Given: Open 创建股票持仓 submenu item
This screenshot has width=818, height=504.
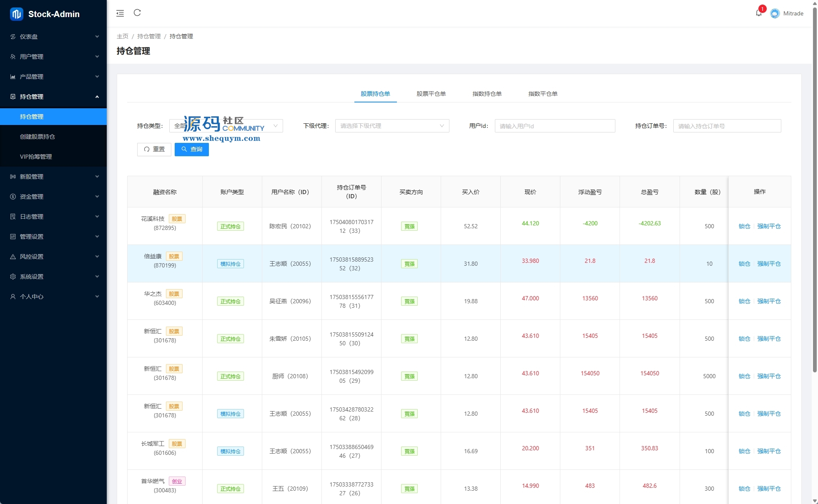Looking at the screenshot, I should (x=38, y=137).
